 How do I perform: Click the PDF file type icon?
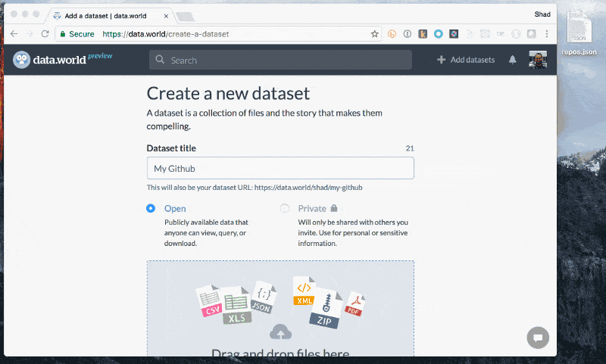355,304
